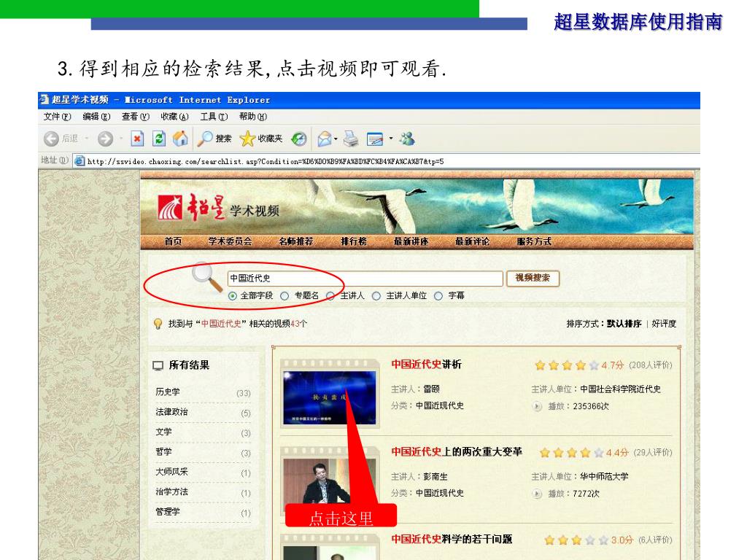Open IE Search (搜索) toolbar button

215,139
